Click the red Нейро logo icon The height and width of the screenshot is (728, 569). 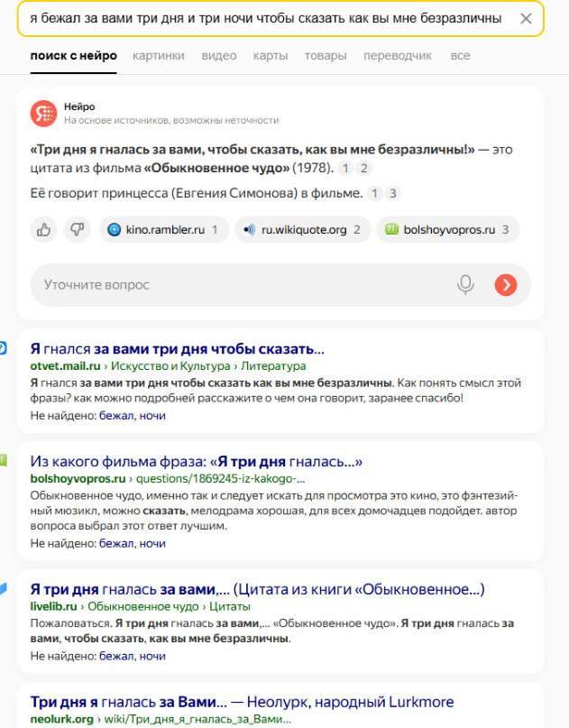point(43,114)
